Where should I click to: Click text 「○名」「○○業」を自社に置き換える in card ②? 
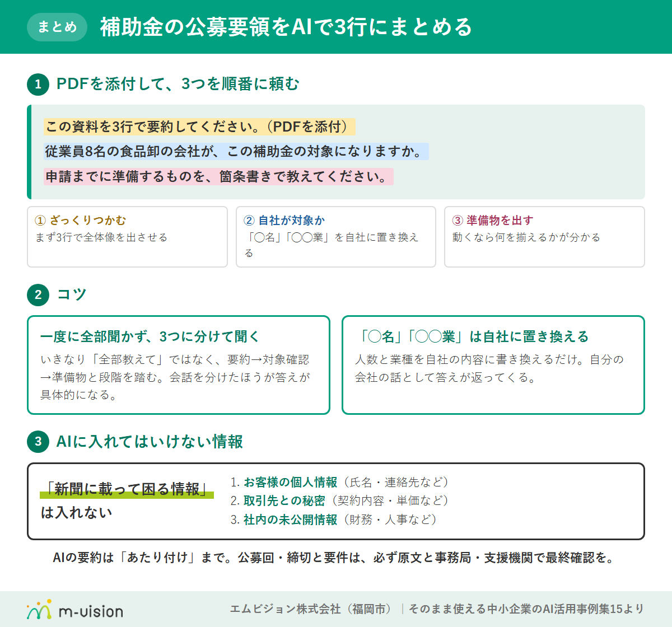[x=332, y=245]
